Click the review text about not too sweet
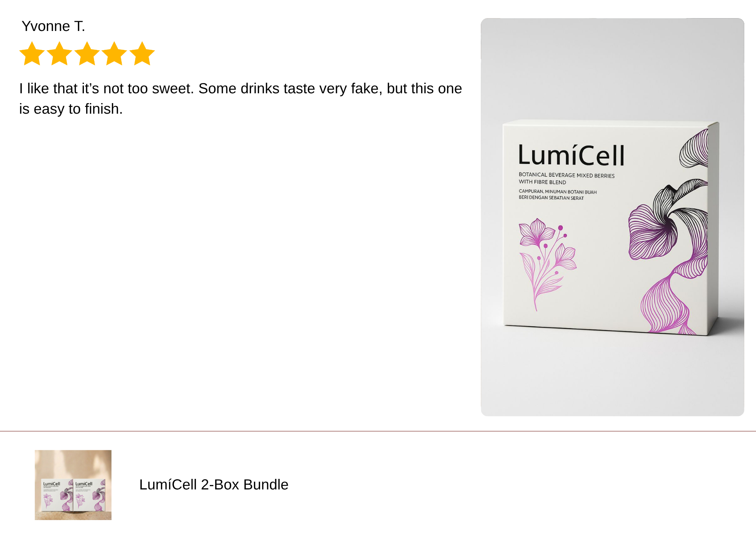Screen dimensions: 756x534 (240, 99)
